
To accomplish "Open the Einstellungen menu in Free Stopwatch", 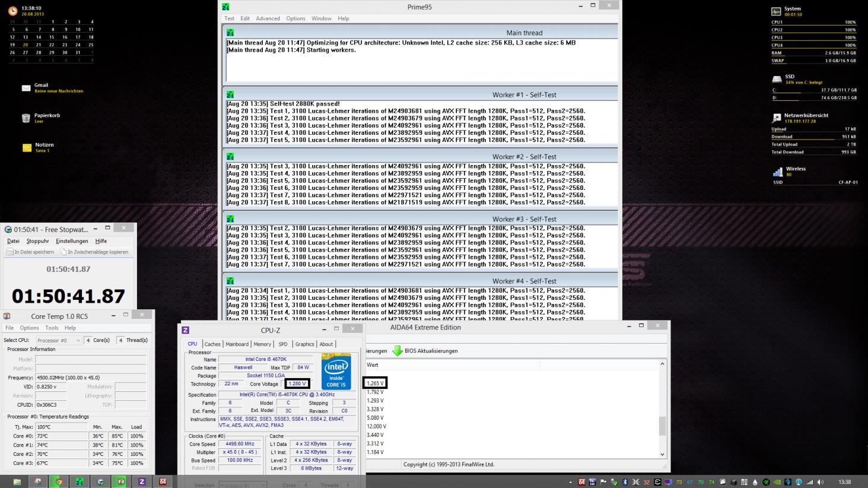I will tap(72, 241).
